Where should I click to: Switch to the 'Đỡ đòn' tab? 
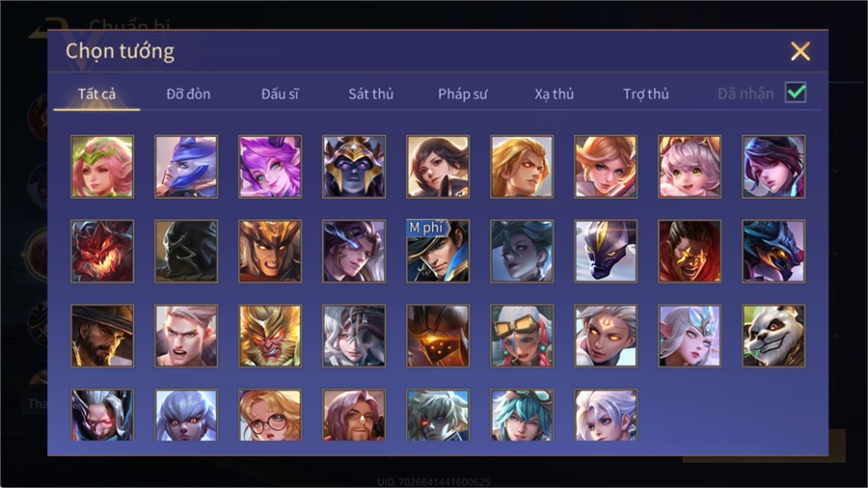(188, 94)
